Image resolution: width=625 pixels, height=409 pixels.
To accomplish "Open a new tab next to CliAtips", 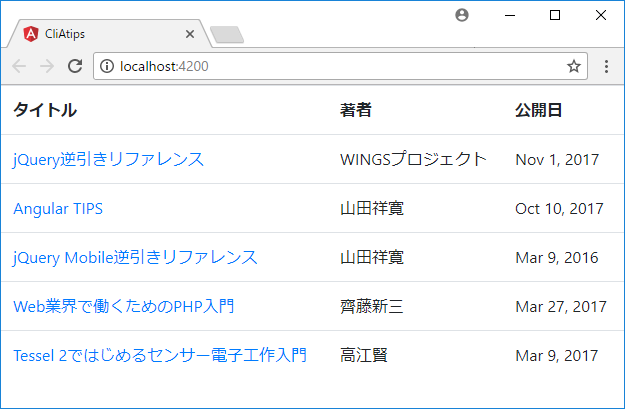I will point(227,34).
